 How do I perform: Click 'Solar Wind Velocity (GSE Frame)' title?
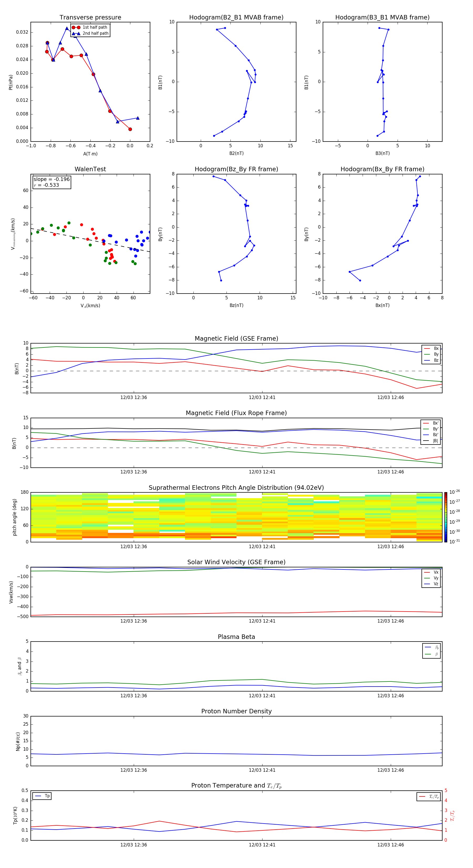pyautogui.click(x=236, y=562)
